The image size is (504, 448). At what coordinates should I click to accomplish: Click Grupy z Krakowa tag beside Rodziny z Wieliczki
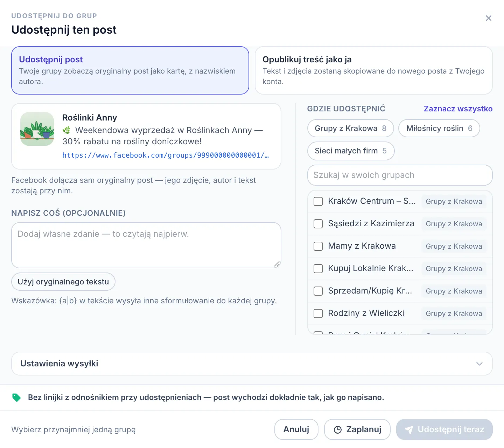[454, 313]
